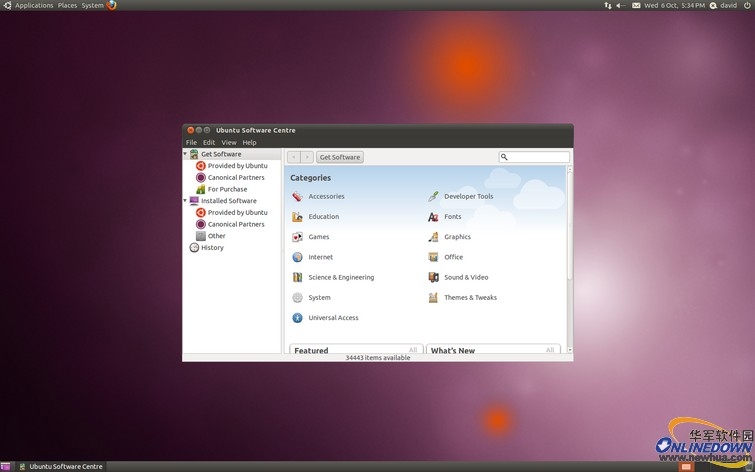755x472 pixels.
Task: Open the Fonts category icon
Action: point(433,217)
